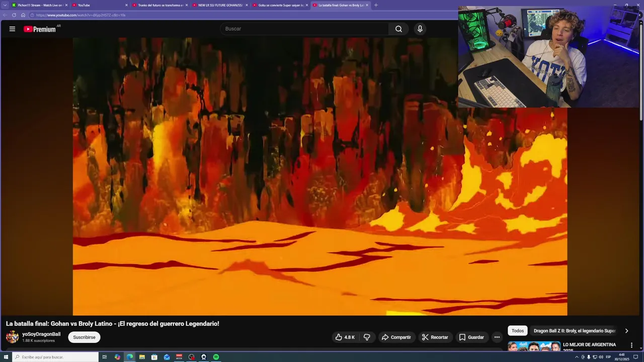Open the YouTube hamburger guide menu

pyautogui.click(x=12, y=29)
